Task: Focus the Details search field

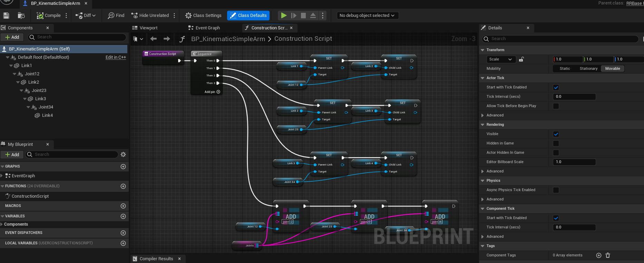Action: 560,39
